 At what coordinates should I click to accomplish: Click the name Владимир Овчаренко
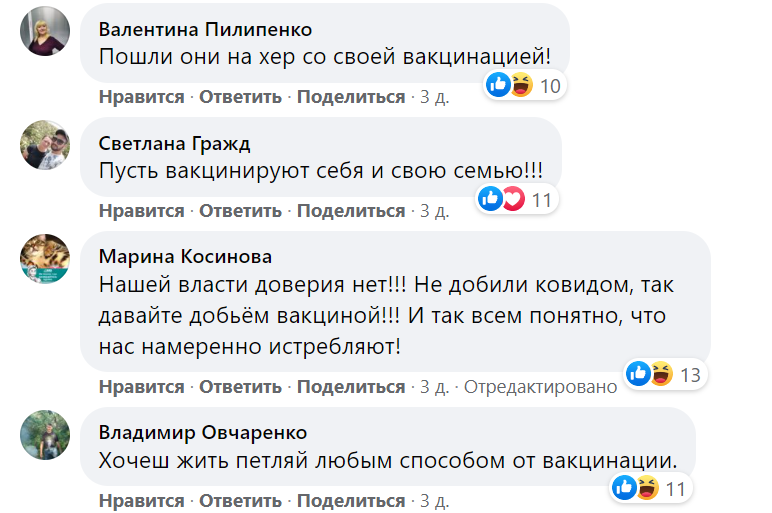203,432
